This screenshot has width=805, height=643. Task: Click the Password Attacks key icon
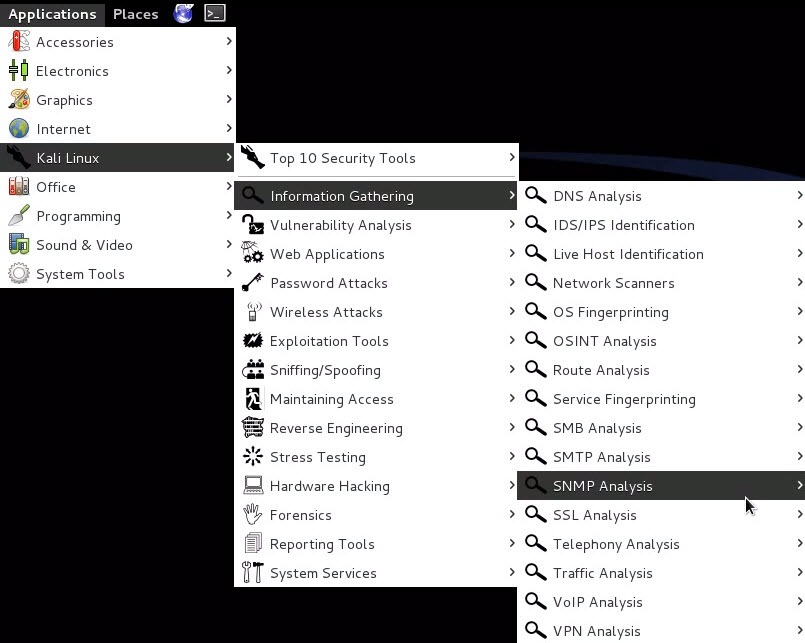pyautogui.click(x=253, y=282)
